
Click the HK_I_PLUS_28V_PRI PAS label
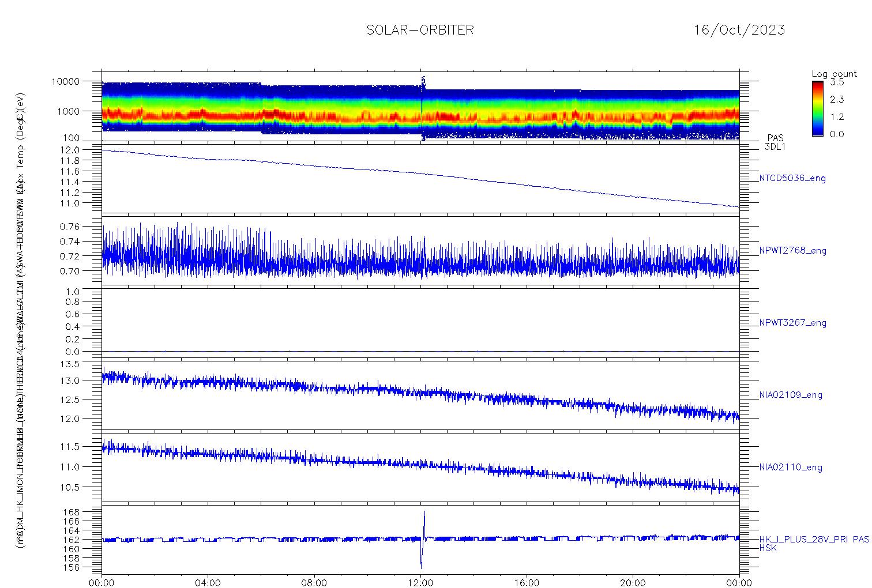tap(814, 540)
